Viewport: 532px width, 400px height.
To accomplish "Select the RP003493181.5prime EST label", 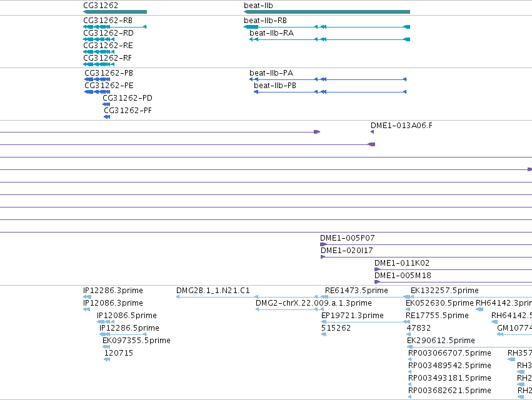I will tap(449, 379).
